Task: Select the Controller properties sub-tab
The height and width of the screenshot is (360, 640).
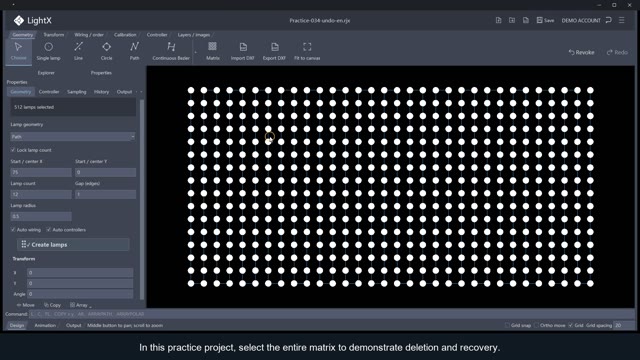Action: 49,92
